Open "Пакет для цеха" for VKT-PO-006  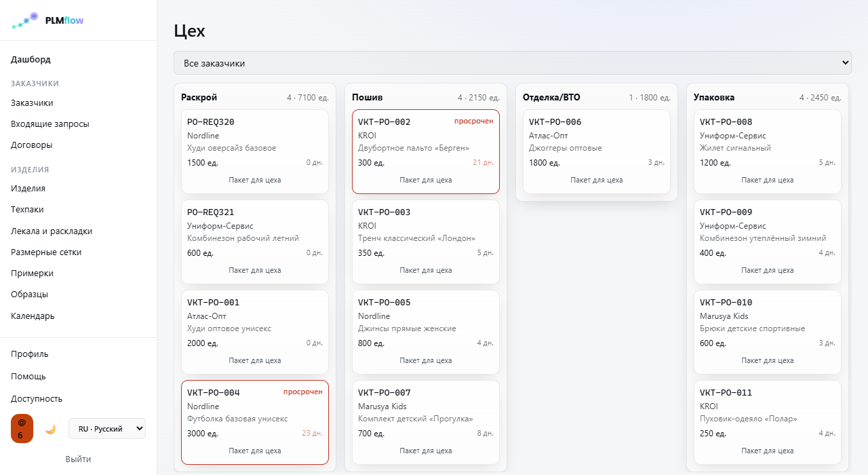point(597,180)
